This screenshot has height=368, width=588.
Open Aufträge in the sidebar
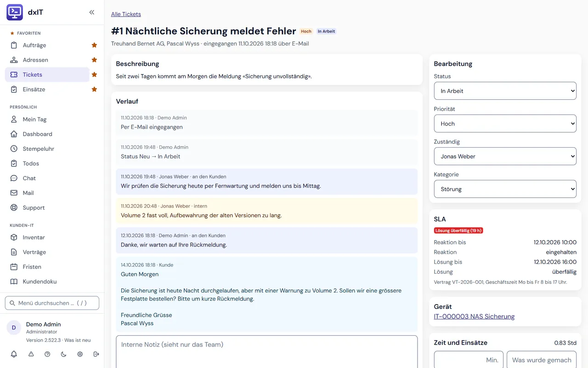tap(47, 45)
